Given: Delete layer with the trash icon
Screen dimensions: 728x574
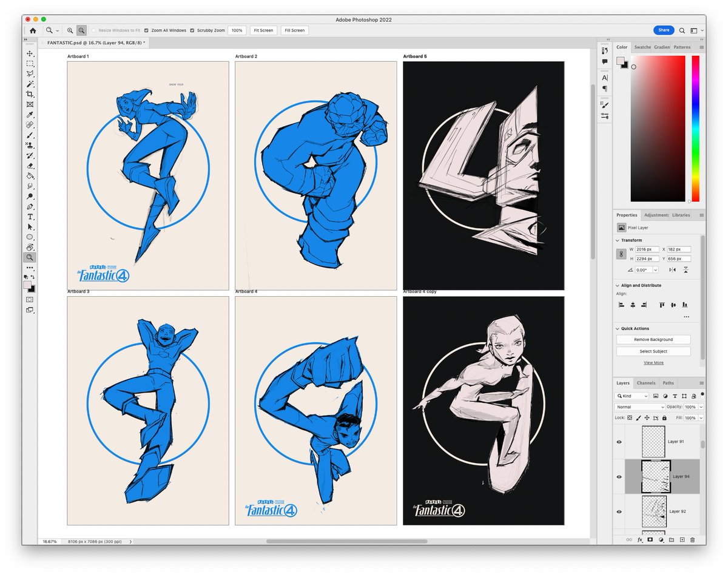Looking at the screenshot, I should click(693, 539).
